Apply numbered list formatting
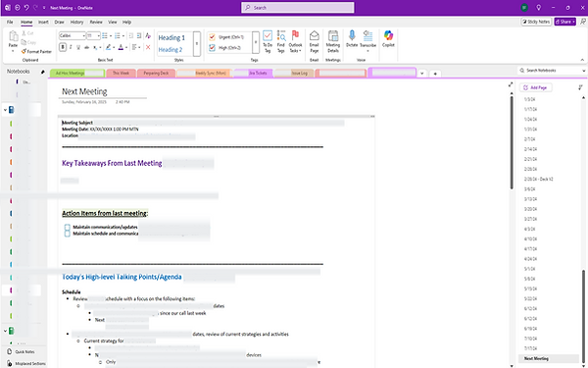Image resolution: width=588 pixels, height=368 pixels. tap(118, 36)
